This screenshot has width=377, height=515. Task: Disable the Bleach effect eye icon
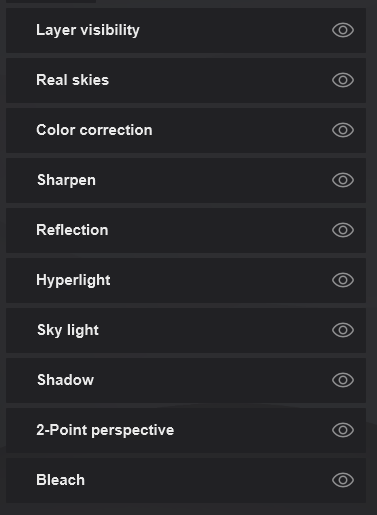coord(343,480)
